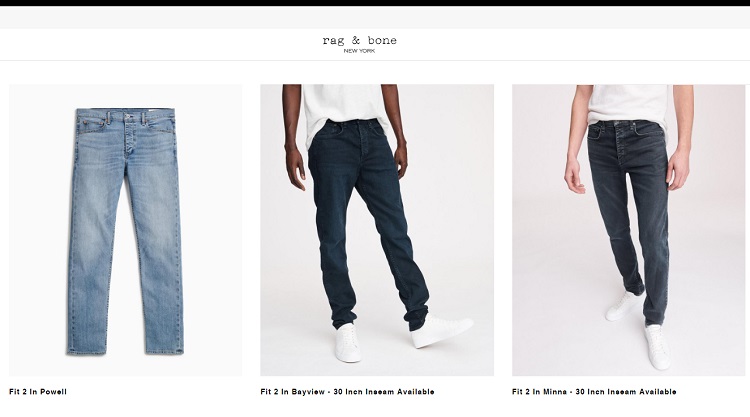Image resolution: width=750 pixels, height=417 pixels.
Task: Click "30 Inch Inseam Available" on Minna title
Action: 626,392
